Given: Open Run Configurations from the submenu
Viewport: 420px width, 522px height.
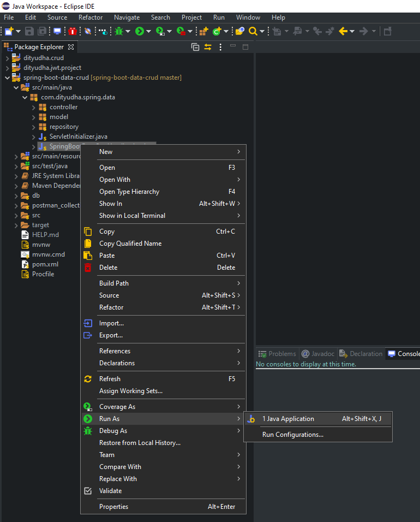Looking at the screenshot, I should tap(293, 434).
